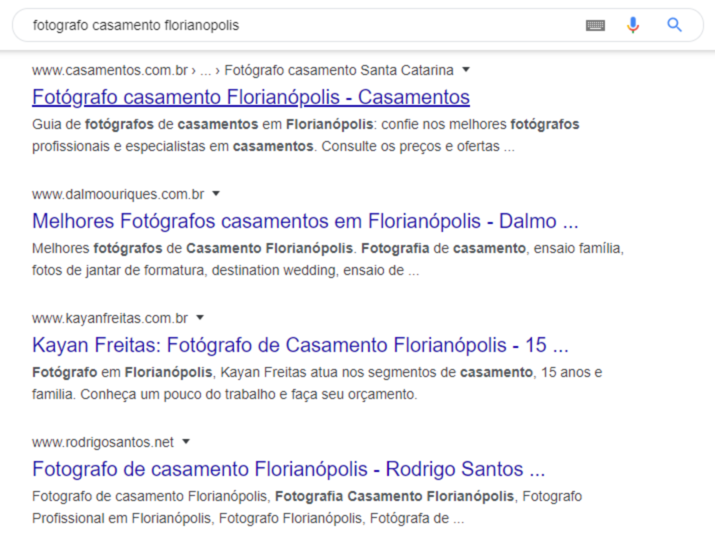Screen dimensions: 715x543
Task: Open the dropdown arrow beside www.dalmoouriques.com.br
Action: 216,194
